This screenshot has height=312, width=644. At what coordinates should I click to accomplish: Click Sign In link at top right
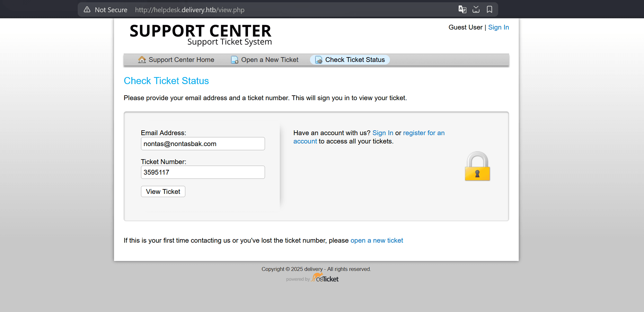pyautogui.click(x=498, y=27)
